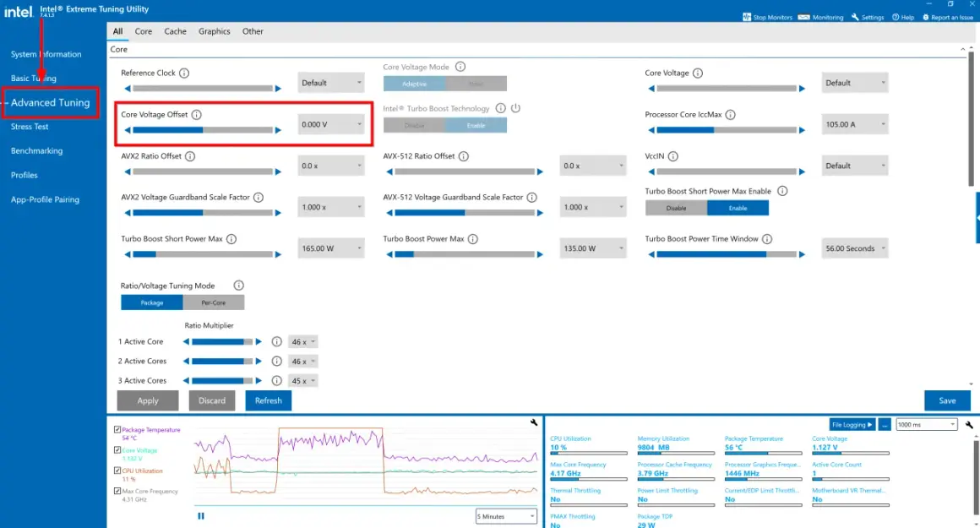Collapse the Core section chevron
This screenshot has width=980, height=528.
click(x=962, y=49)
